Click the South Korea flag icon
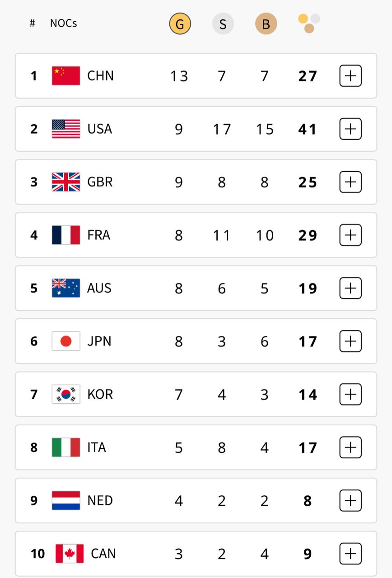Image resolution: width=392 pixels, height=578 pixels. [x=66, y=394]
